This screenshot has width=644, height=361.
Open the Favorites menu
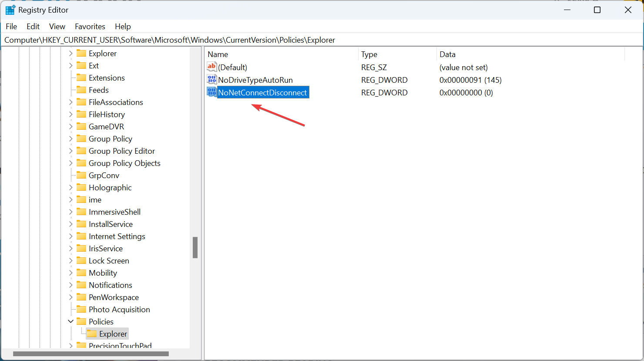tap(90, 27)
